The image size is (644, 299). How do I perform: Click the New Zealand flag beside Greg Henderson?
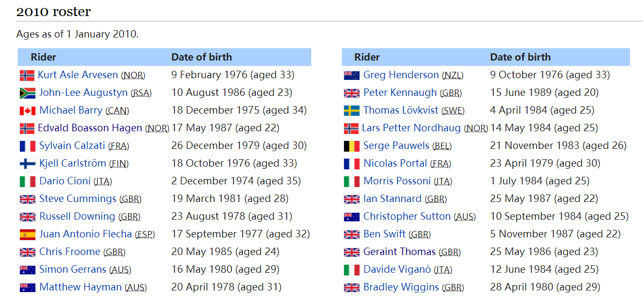352,76
